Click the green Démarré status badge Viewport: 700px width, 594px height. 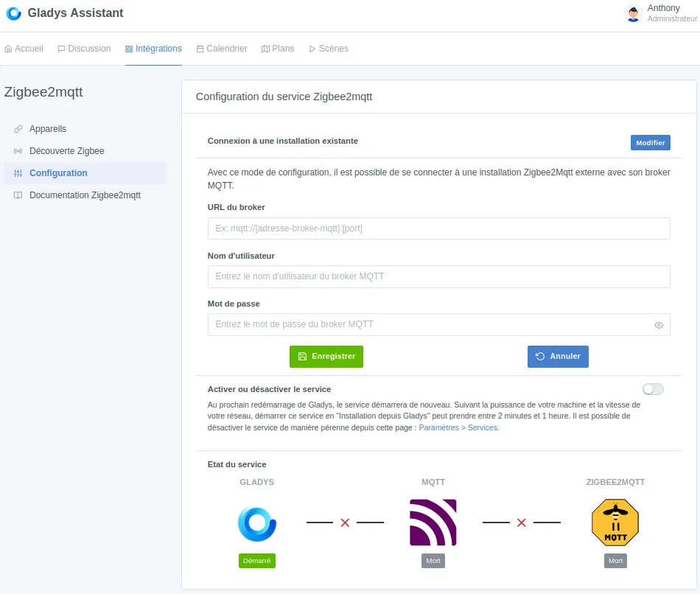(256, 560)
